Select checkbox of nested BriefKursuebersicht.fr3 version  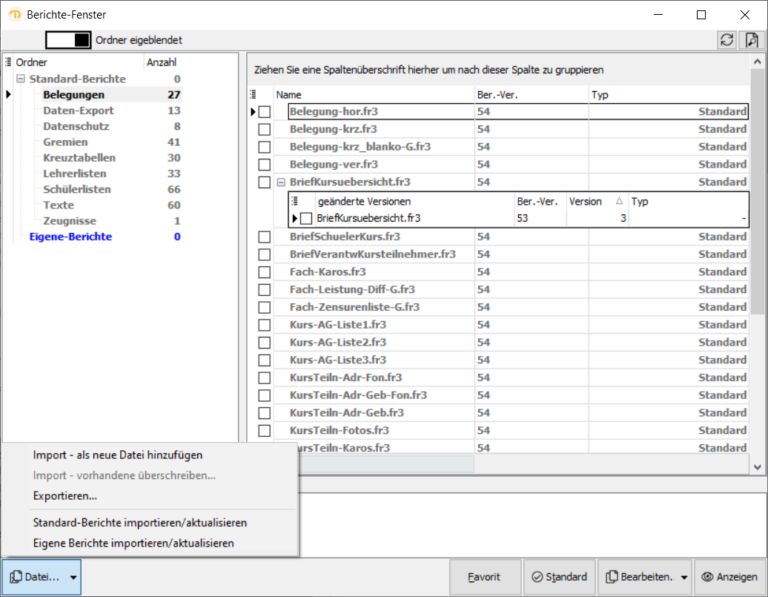tap(307, 218)
